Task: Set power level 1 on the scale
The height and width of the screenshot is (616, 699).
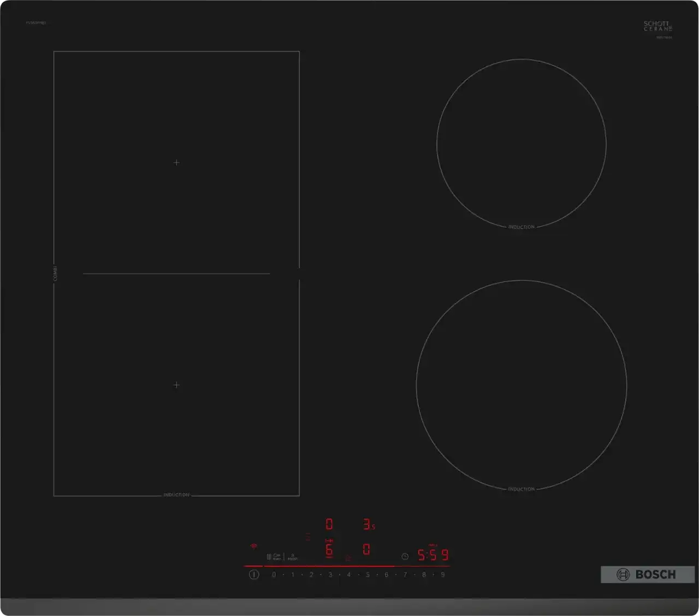Action: (293, 574)
